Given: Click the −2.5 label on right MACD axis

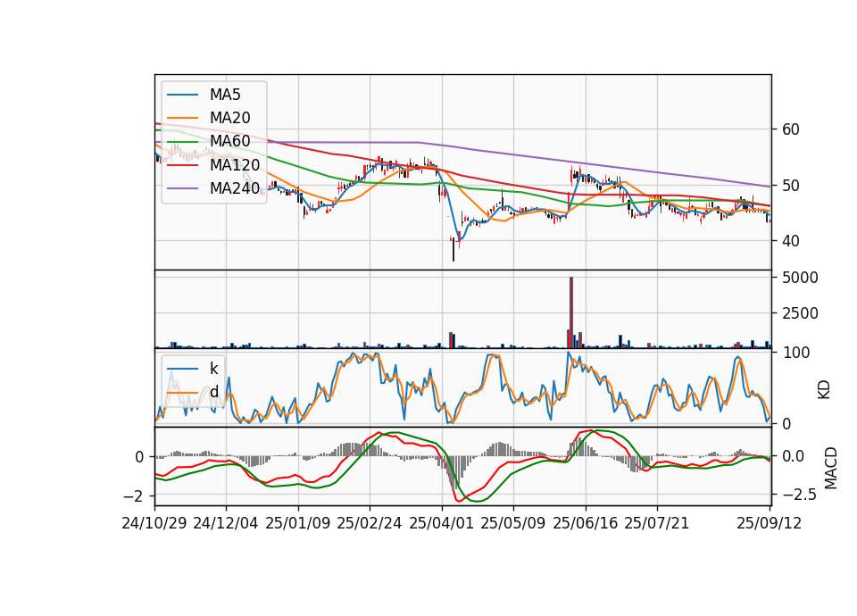Looking at the screenshot, I should [x=800, y=495].
